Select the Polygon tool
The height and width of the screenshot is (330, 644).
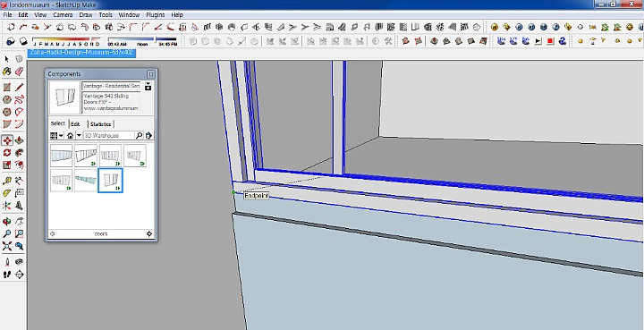tap(7, 112)
